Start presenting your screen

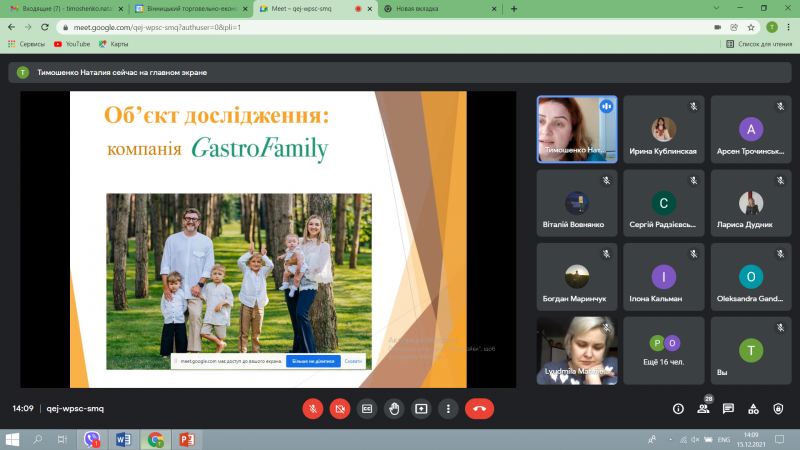click(x=421, y=409)
